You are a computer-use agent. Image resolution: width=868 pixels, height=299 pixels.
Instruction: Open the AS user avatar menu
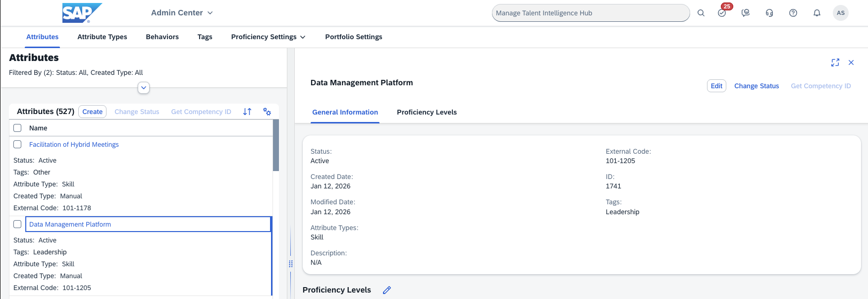click(x=841, y=13)
